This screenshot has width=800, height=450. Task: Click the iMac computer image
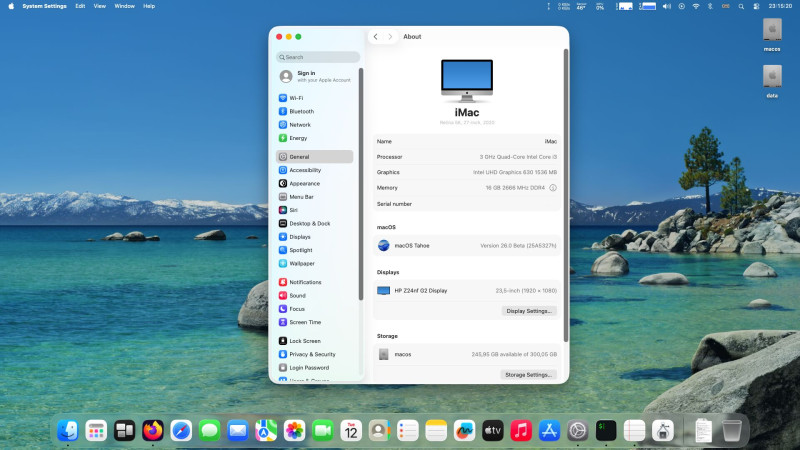click(467, 81)
